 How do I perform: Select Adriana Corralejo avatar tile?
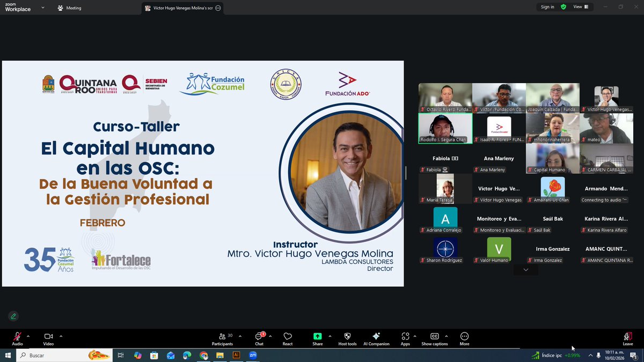tap(445, 219)
